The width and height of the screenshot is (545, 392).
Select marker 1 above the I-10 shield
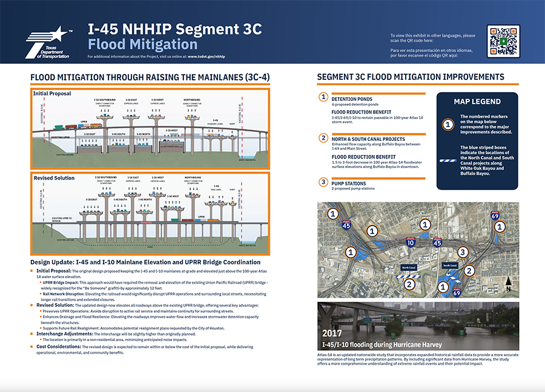pos(424,224)
